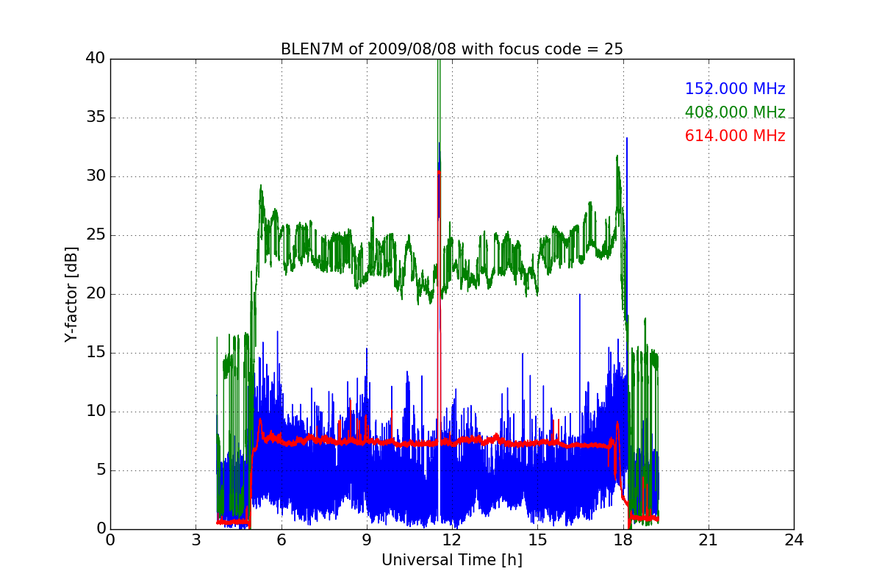Viewport: 882px width, 588px height.
Task: Click the x-axis tick label 15
Action: (537, 539)
